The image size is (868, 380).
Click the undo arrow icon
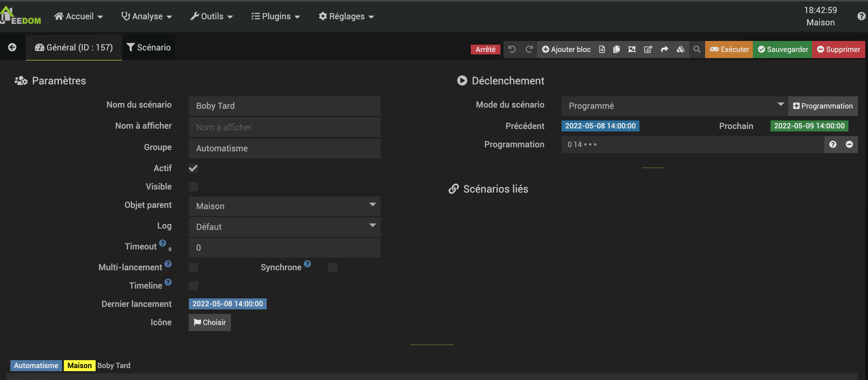tap(512, 50)
